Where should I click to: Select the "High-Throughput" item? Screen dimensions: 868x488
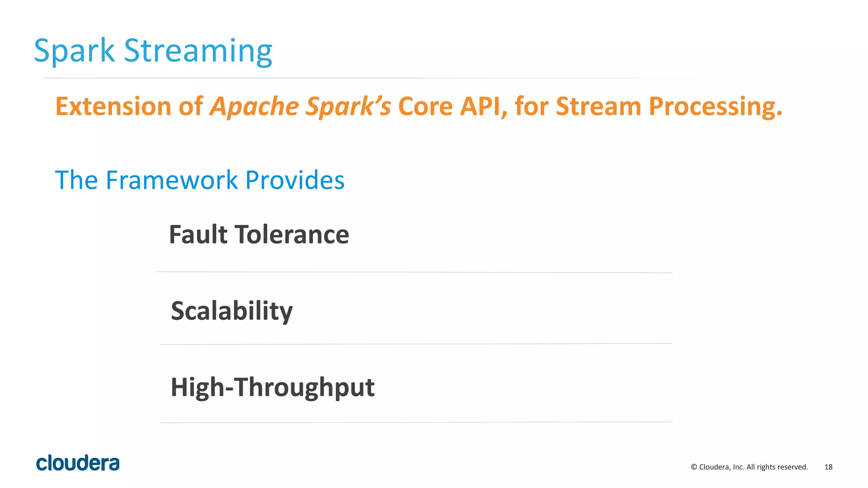pos(273,387)
